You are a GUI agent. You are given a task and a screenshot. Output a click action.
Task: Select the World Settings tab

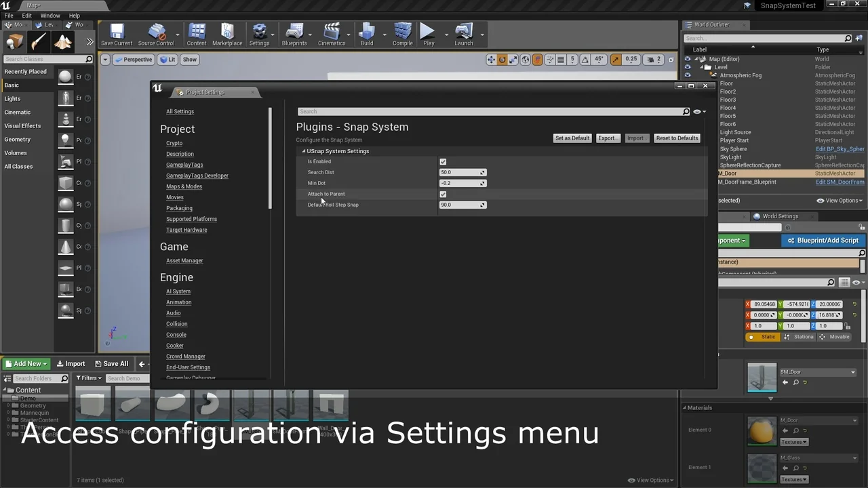[780, 216]
